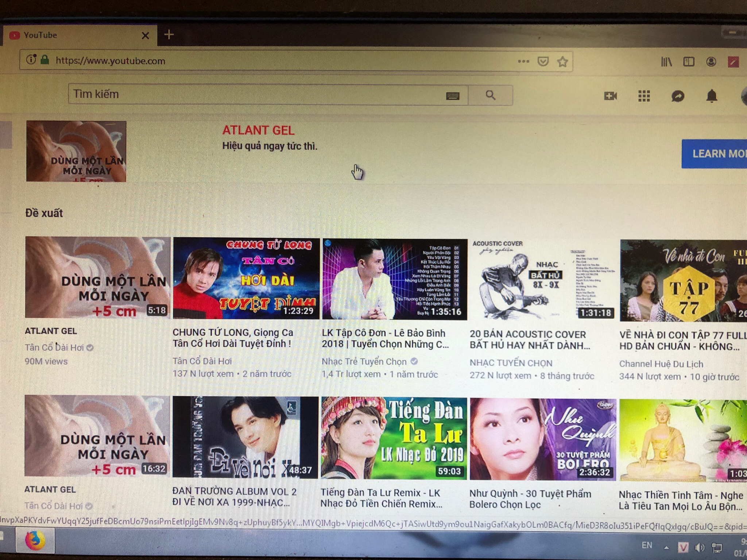Image resolution: width=747 pixels, height=560 pixels.
Task: Open Tân Cổ Dài Hơi channel under Chung Tử Long
Action: click(x=202, y=361)
